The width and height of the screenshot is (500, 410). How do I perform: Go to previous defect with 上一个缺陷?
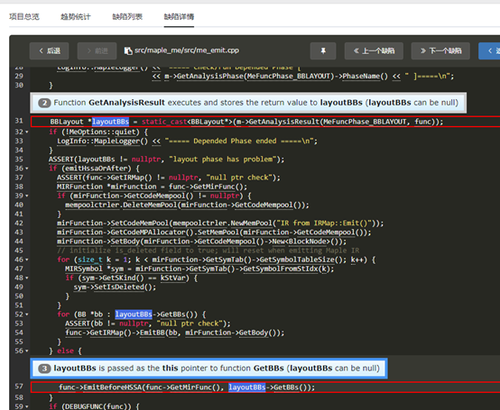374,51
